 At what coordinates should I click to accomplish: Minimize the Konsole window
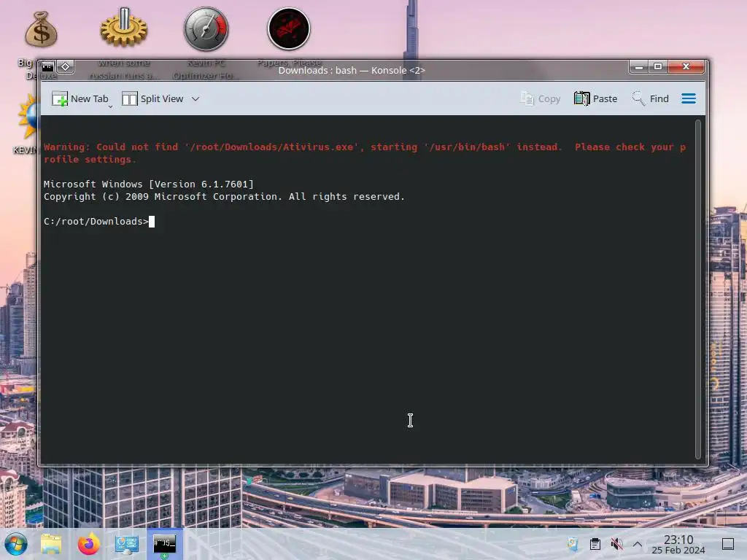point(639,66)
